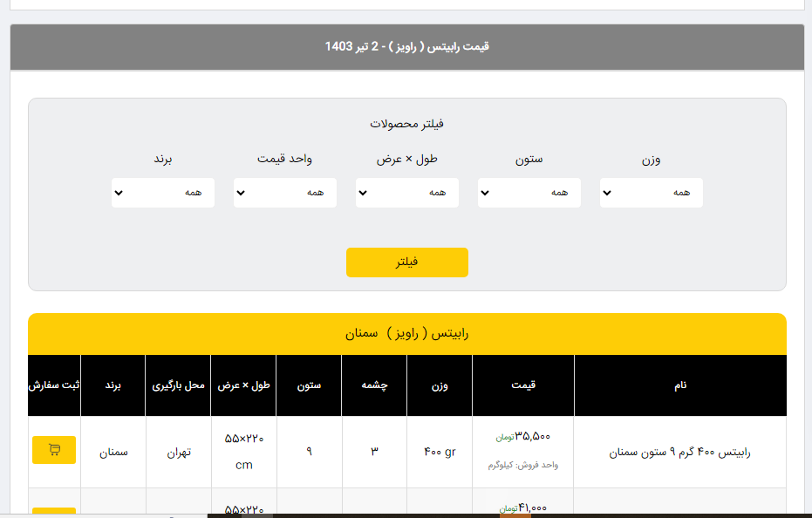This screenshot has width=812, height=518.
Task: Expand the ستون filter dropdown
Action: pos(529,193)
